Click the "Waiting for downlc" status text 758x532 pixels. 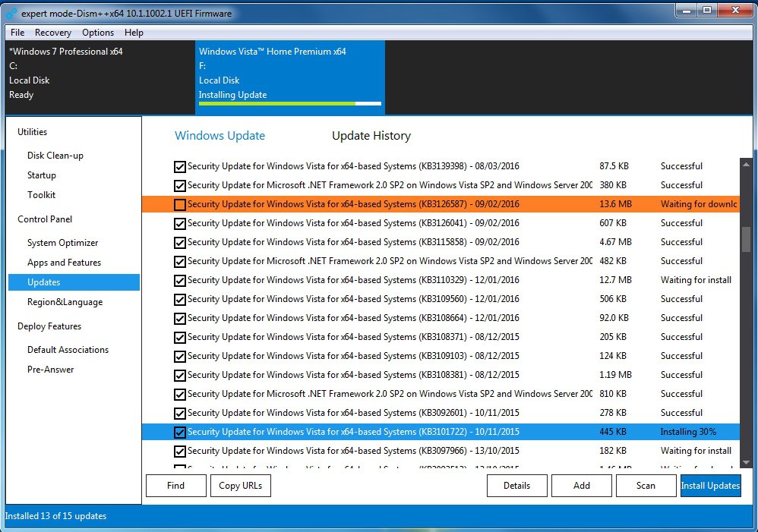pos(699,204)
